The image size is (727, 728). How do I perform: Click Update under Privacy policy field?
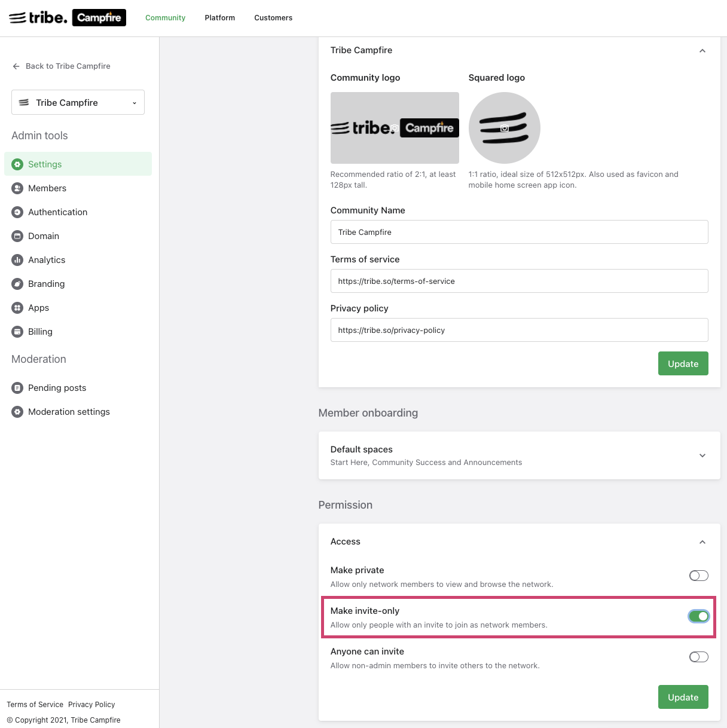pyautogui.click(x=683, y=363)
